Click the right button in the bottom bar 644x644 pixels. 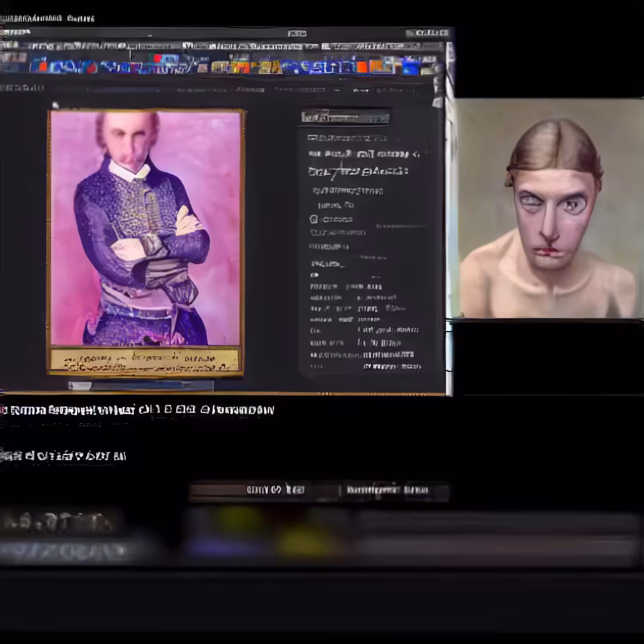point(394,490)
